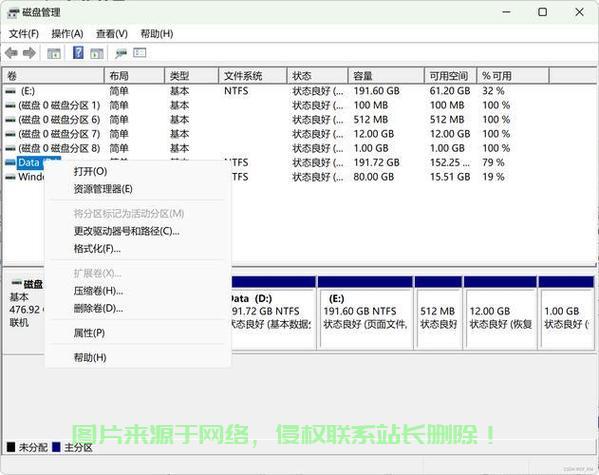599x475 pixels.
Task: Click the disk icon next to 磁盘 label
Action: tap(16, 283)
